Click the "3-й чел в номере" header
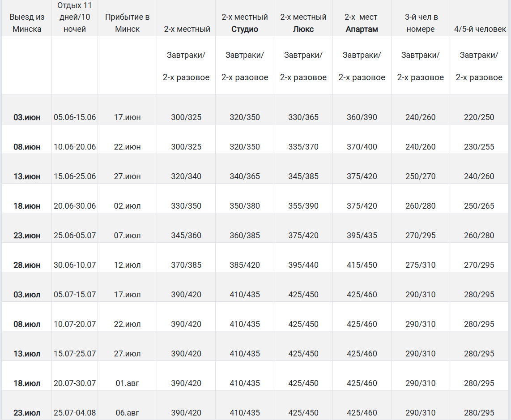This screenshot has width=511, height=420. pyautogui.click(x=421, y=23)
